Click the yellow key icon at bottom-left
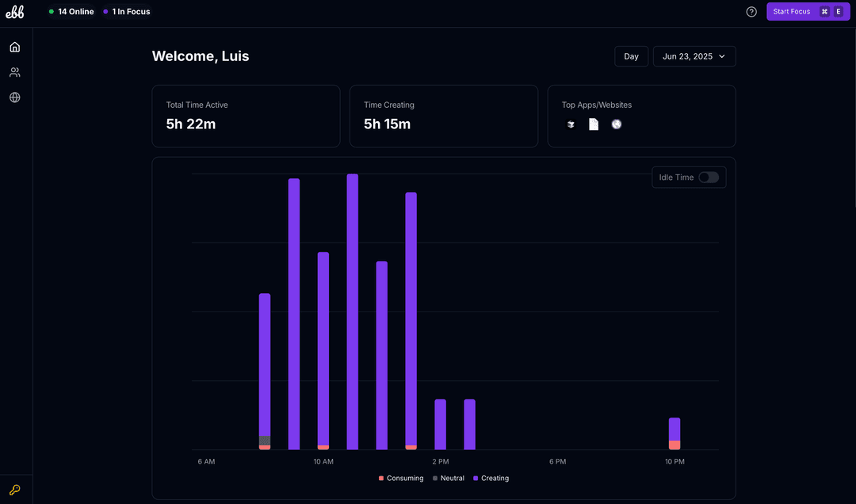Viewport: 856px width, 504px height. pos(15,490)
